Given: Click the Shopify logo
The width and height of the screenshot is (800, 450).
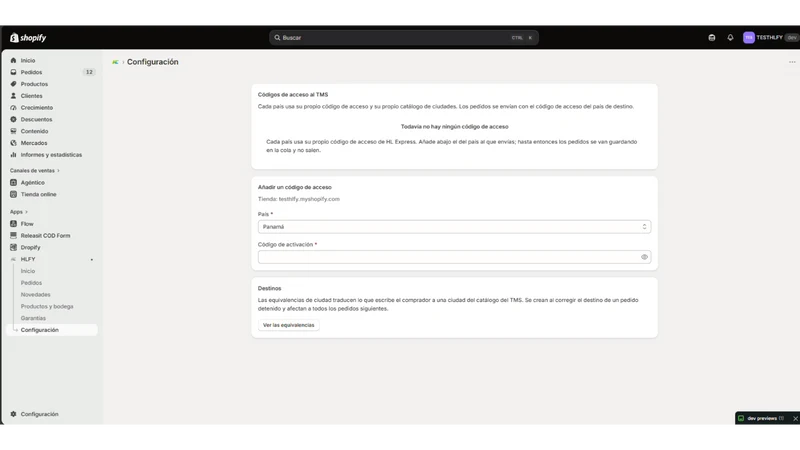Looking at the screenshot, I should click(x=28, y=38).
